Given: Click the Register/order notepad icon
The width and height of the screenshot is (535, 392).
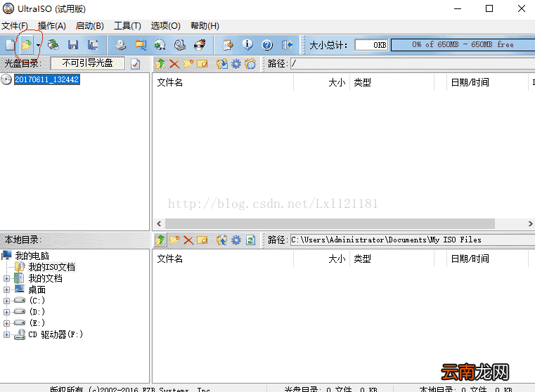Looking at the screenshot, I should click(x=228, y=45).
